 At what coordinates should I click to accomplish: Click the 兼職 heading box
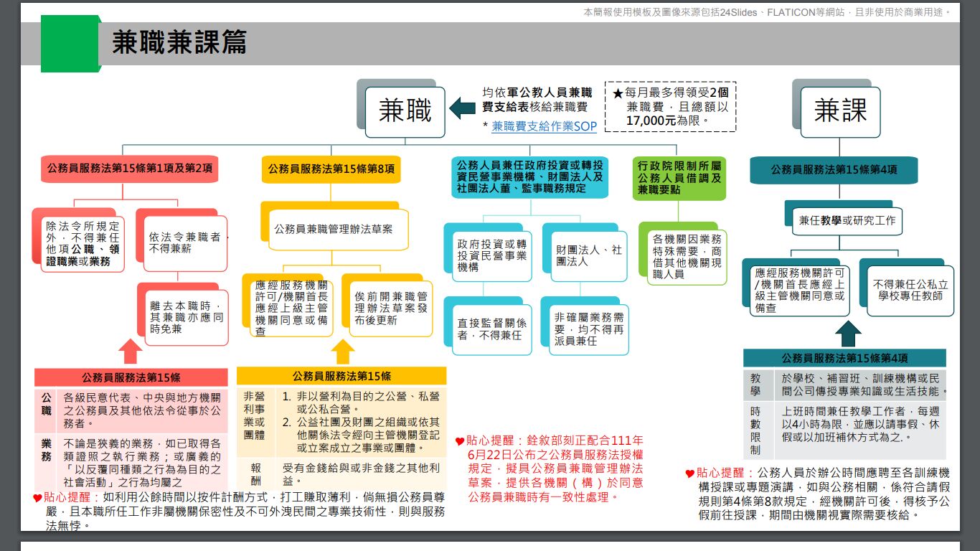pyautogui.click(x=405, y=112)
